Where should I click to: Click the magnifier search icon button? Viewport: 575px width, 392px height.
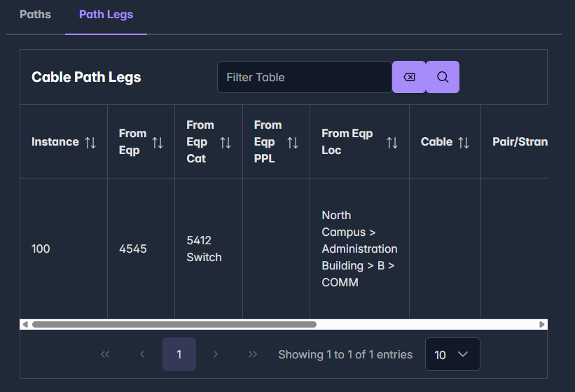(x=443, y=77)
